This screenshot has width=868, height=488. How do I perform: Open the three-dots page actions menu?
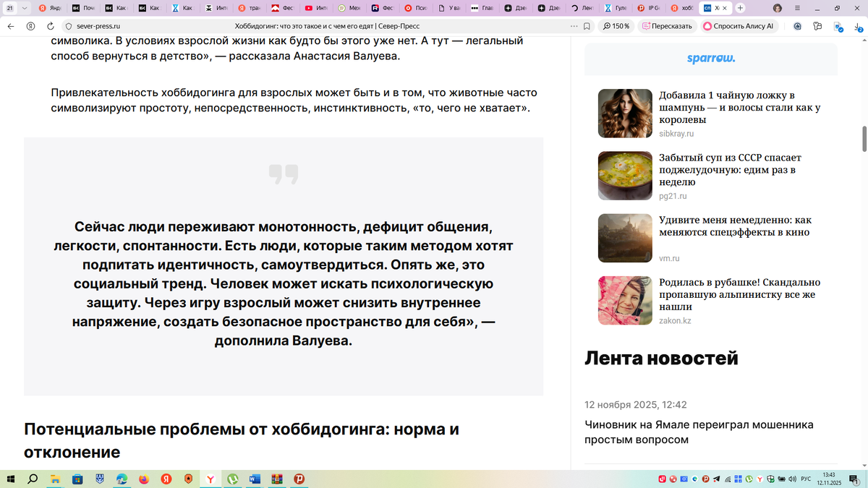click(574, 26)
